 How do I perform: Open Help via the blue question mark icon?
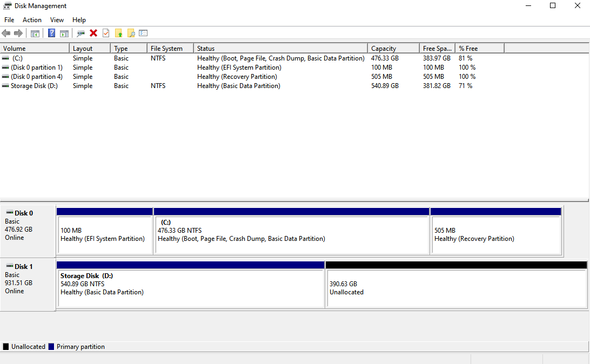pos(51,33)
